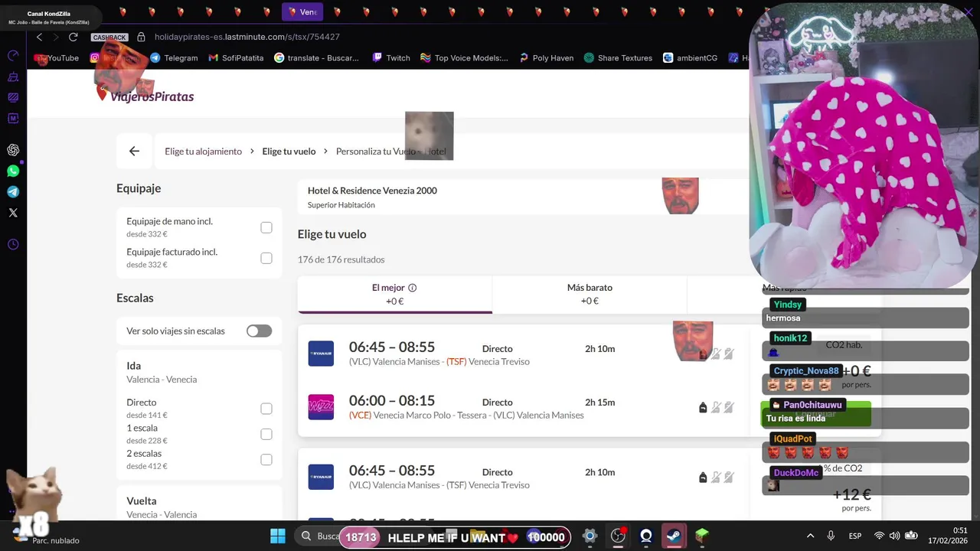Open the purple M icon in sidebar
The width and height of the screenshot is (980, 551).
[x=13, y=119]
